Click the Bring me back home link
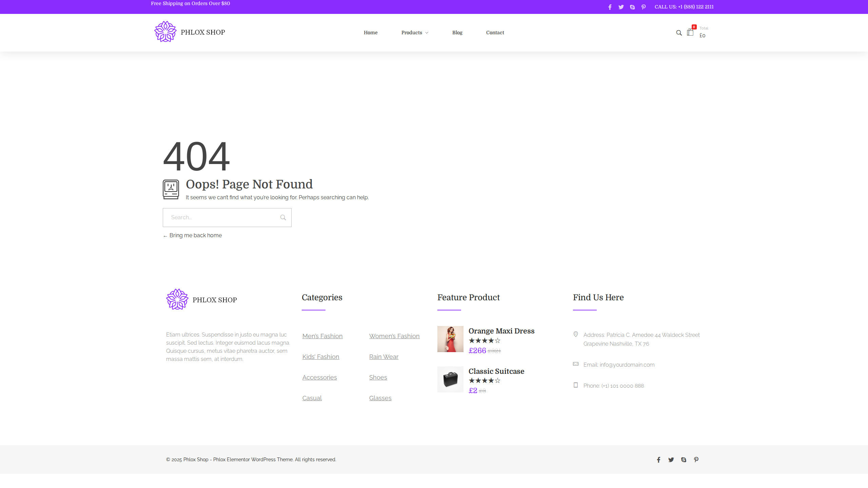 pos(195,236)
